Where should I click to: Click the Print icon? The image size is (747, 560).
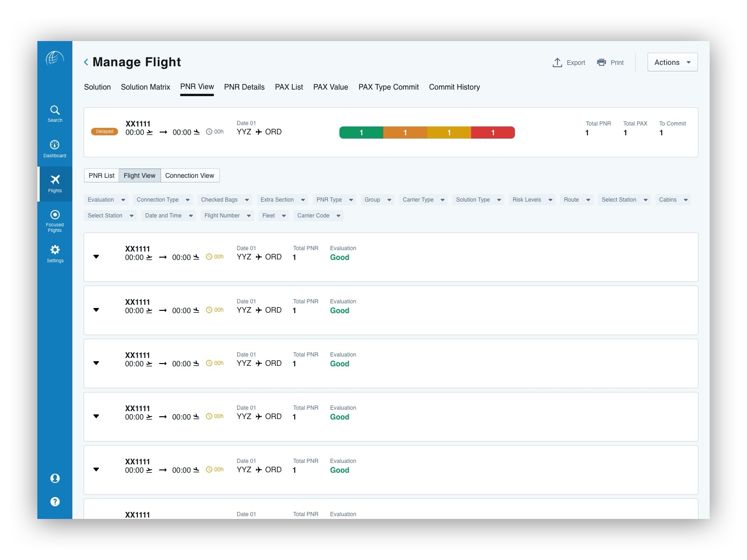601,62
